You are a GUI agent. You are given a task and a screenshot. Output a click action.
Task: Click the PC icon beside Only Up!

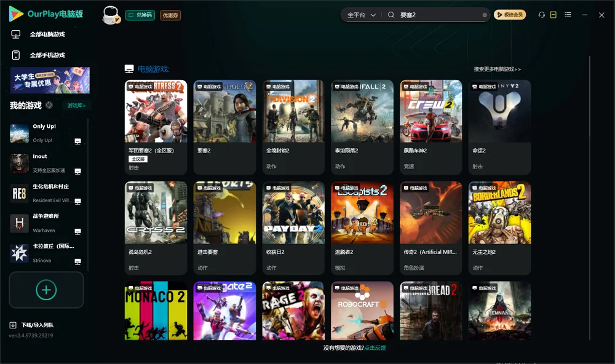tap(77, 141)
